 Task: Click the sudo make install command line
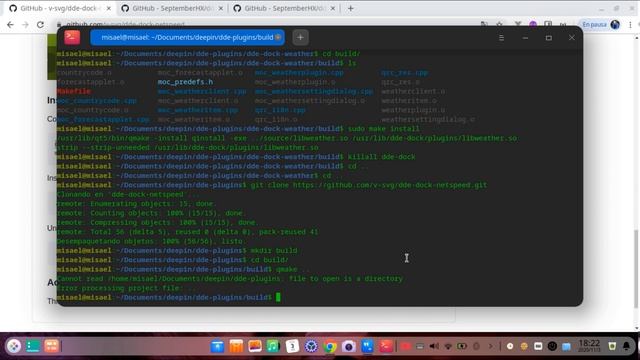click(x=238, y=129)
